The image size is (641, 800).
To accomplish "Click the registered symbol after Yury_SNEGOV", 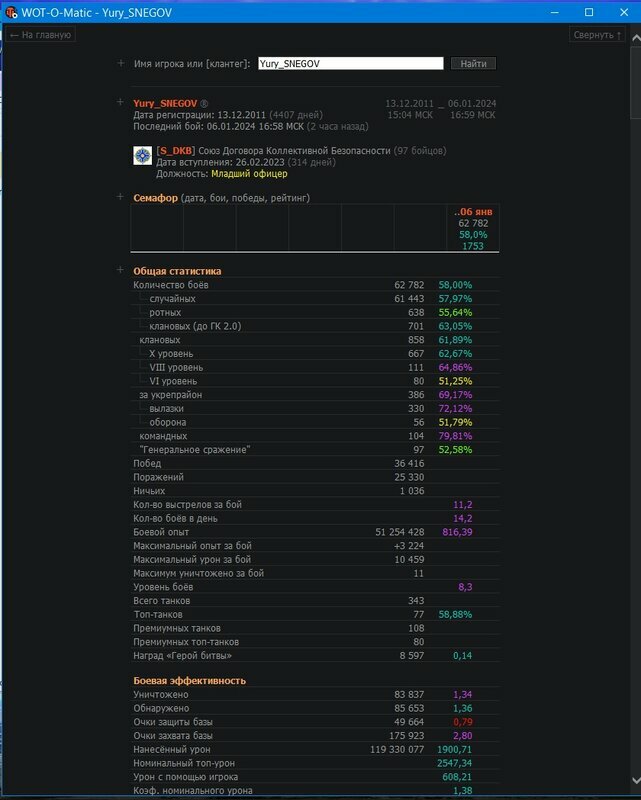I will coord(204,103).
